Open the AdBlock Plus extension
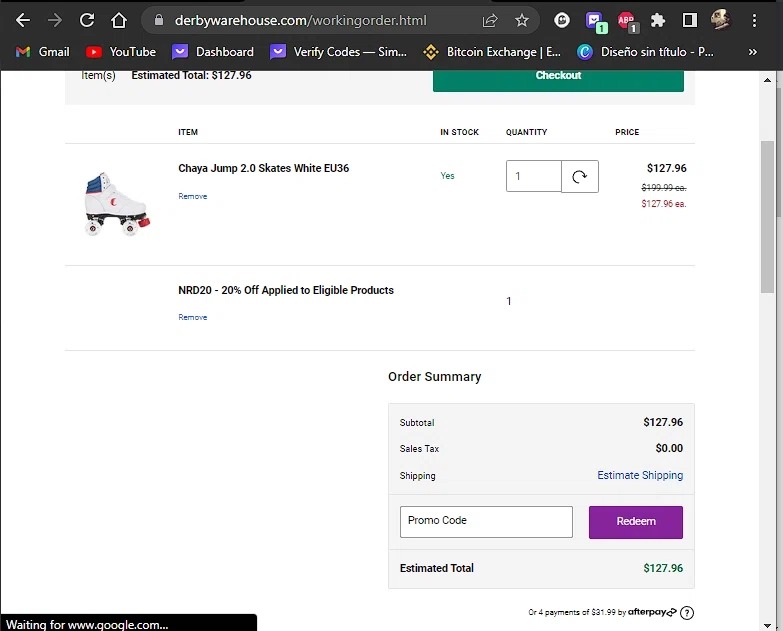The height and width of the screenshot is (631, 783). click(627, 21)
